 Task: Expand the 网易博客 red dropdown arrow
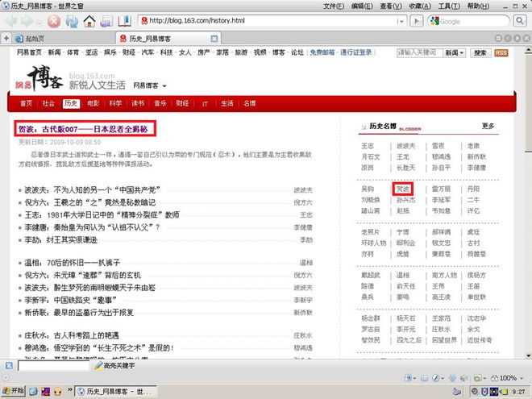164,85
